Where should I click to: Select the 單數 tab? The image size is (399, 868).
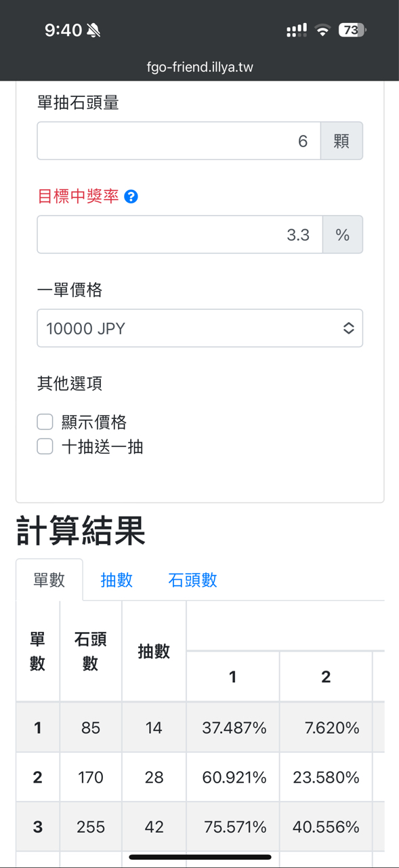(x=49, y=580)
